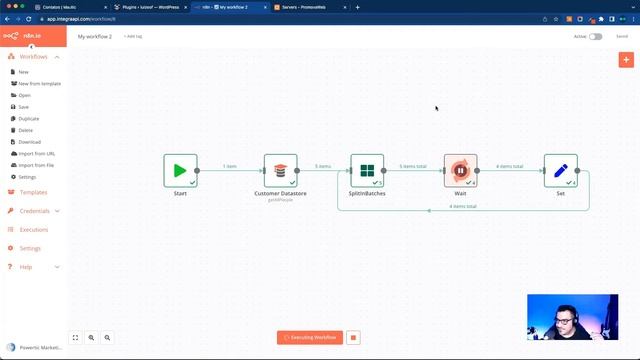
Task: Choose Open in Workflows menu
Action: coord(24,95)
